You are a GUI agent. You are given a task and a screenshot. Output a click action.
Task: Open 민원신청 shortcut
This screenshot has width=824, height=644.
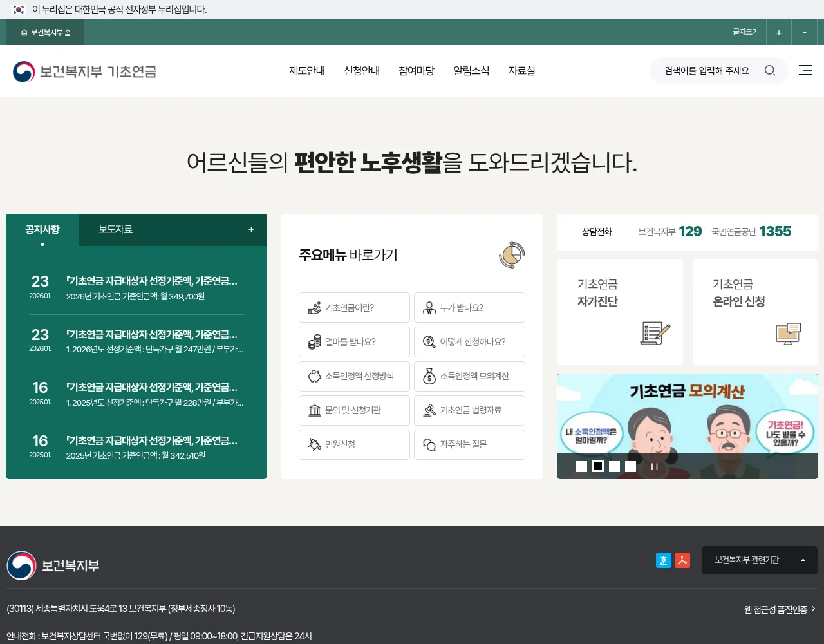[x=354, y=444]
